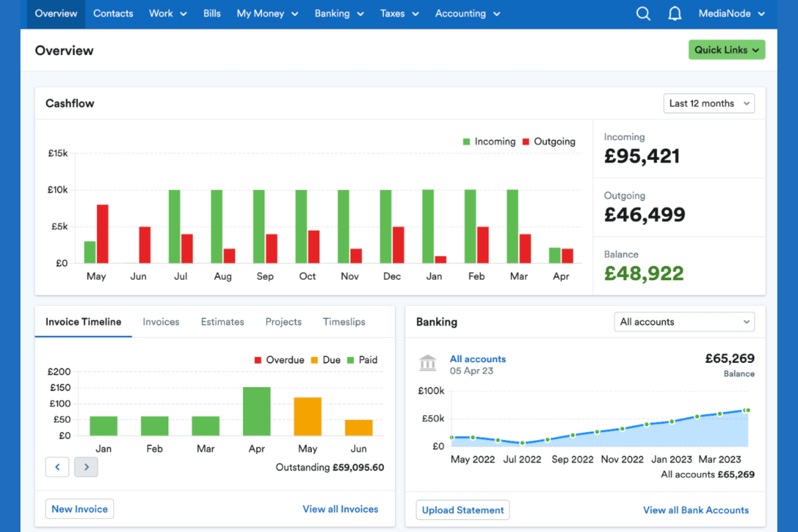Expand the Accounting menu

467,13
